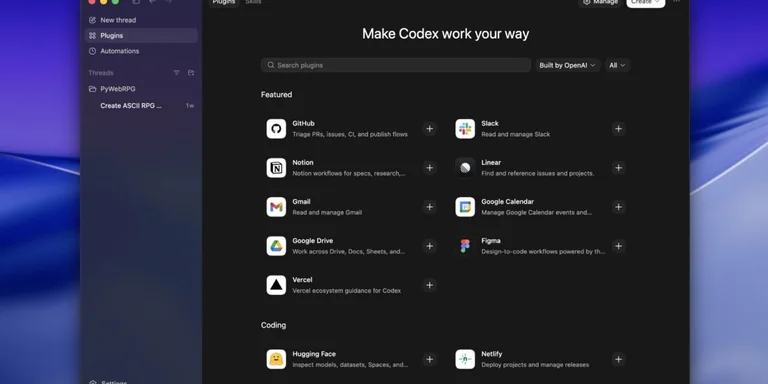The width and height of the screenshot is (768, 384).
Task: Click the Netlify plugin name
Action: tap(492, 354)
